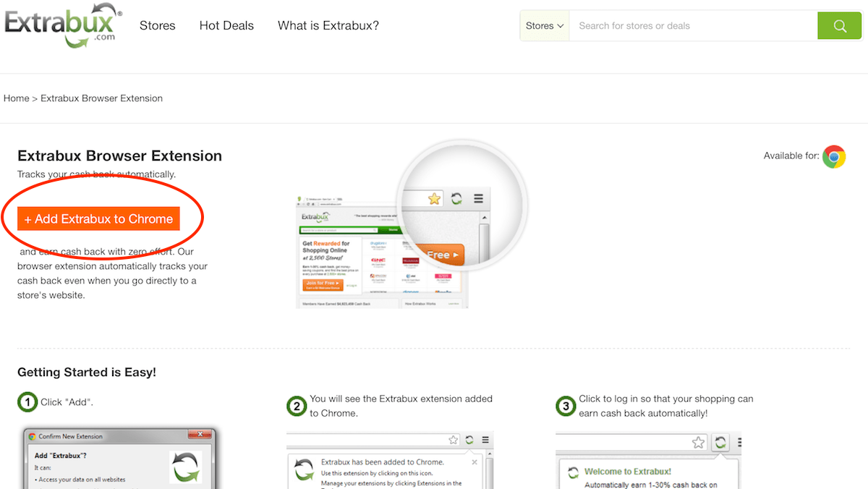Click the 'Click "Add".' step text
This screenshot has height=489, width=868.
(67, 402)
